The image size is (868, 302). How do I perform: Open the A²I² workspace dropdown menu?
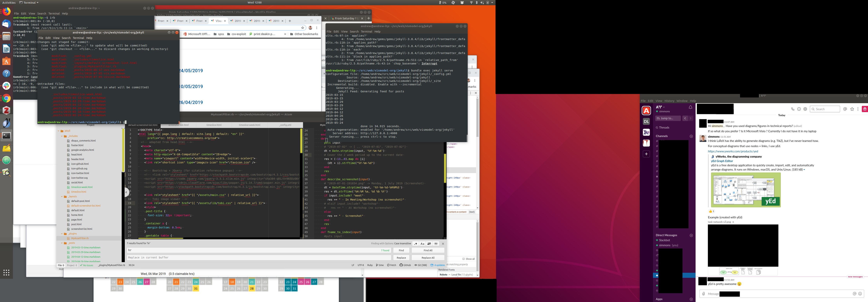click(660, 107)
